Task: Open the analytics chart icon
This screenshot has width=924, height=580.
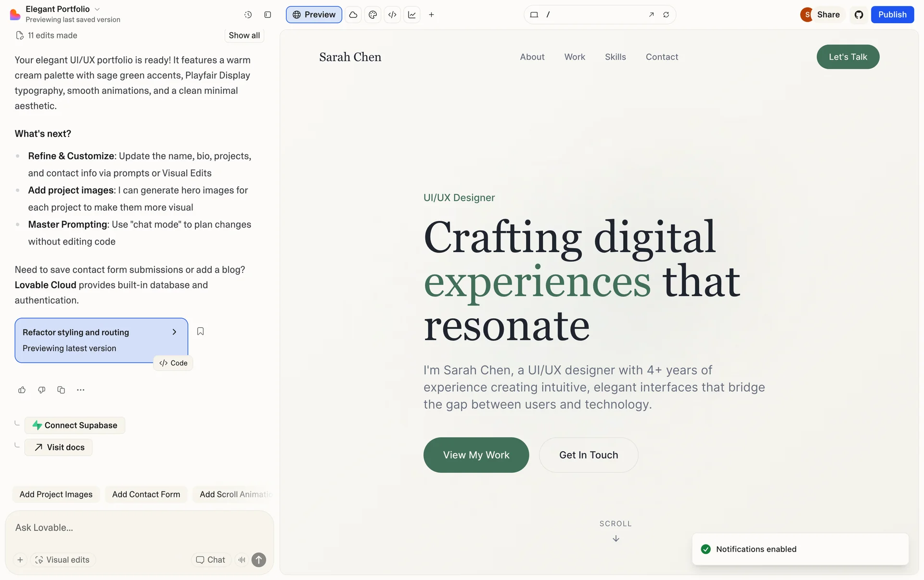Action: pos(412,15)
